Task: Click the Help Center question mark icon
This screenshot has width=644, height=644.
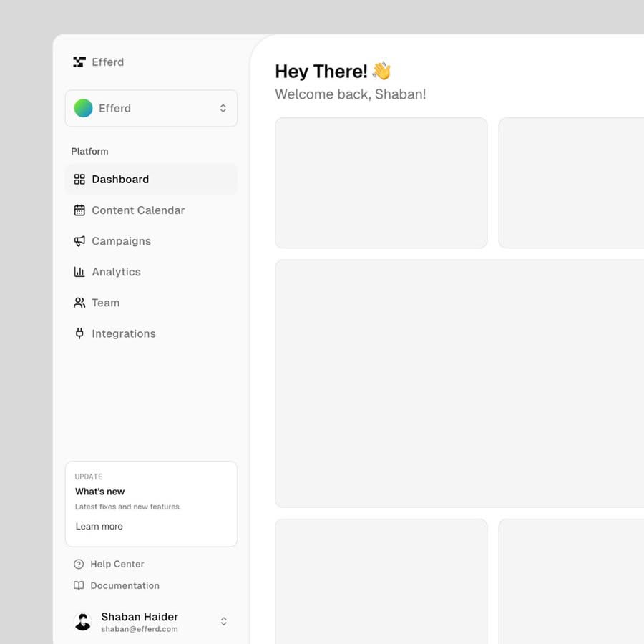Action: (x=79, y=565)
